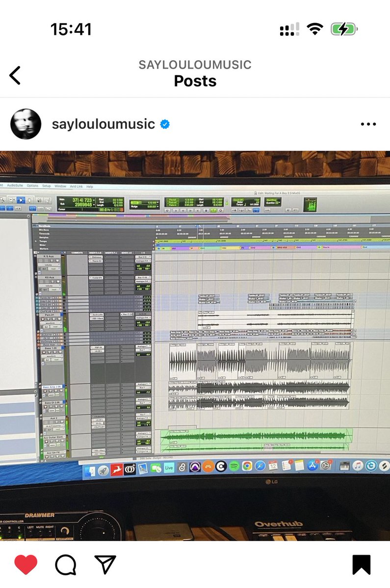Open the Music app from the Dock
Image resolution: width=390 pixels, height=588 pixels.
[x=358, y=466]
